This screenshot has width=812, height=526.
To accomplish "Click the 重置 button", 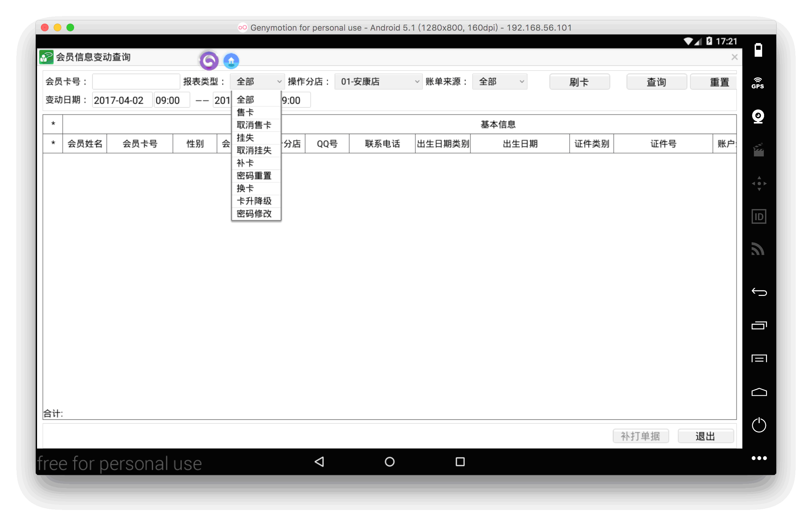I will pyautogui.click(x=714, y=82).
